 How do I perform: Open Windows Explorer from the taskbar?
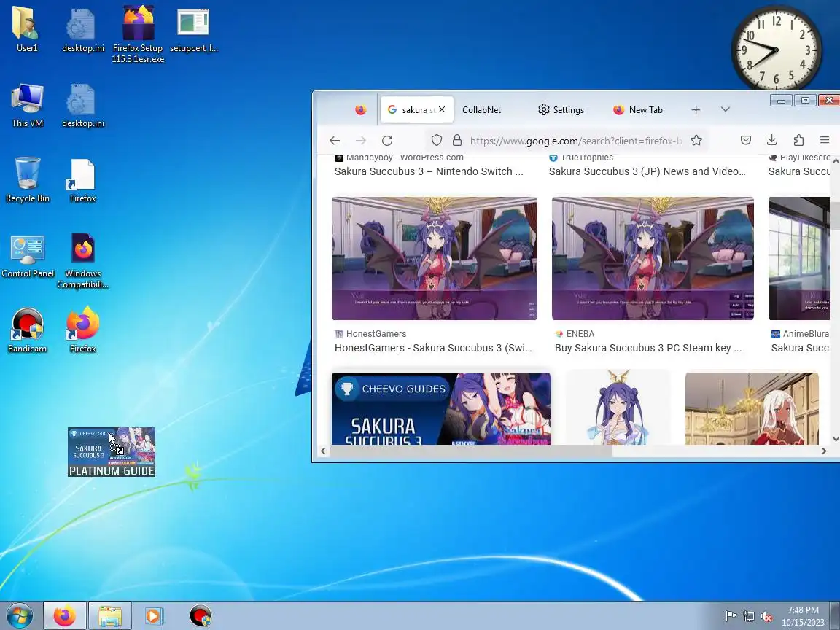(x=110, y=615)
